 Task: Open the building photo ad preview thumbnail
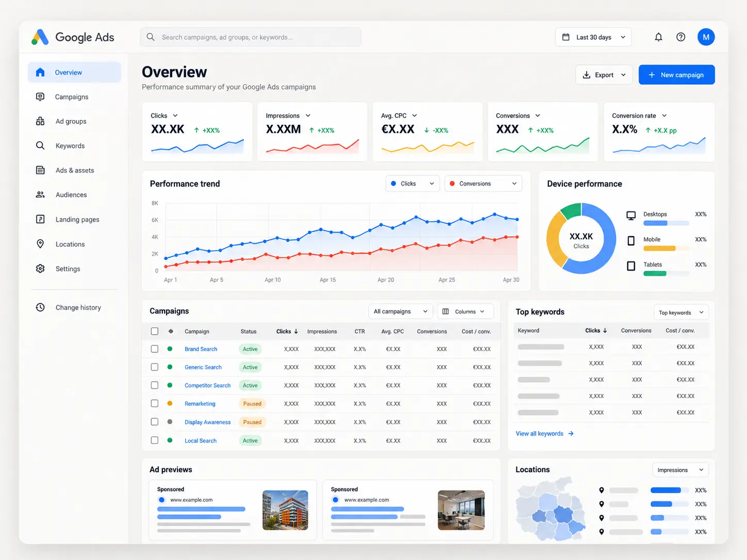point(285,510)
